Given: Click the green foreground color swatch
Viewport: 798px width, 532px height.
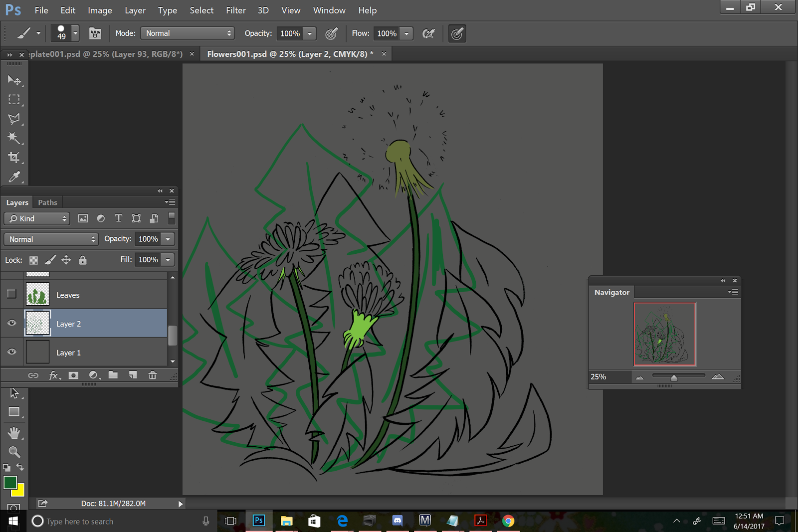Looking at the screenshot, I should 9,482.
